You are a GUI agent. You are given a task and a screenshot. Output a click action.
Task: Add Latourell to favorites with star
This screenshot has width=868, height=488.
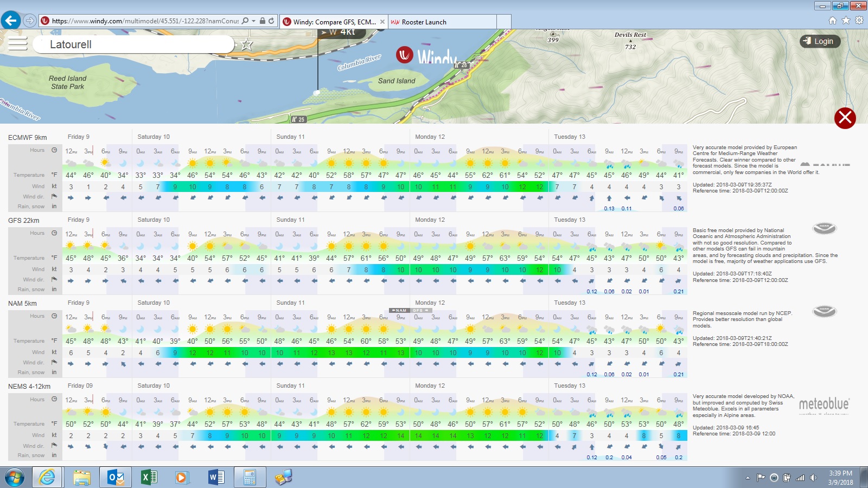click(247, 44)
